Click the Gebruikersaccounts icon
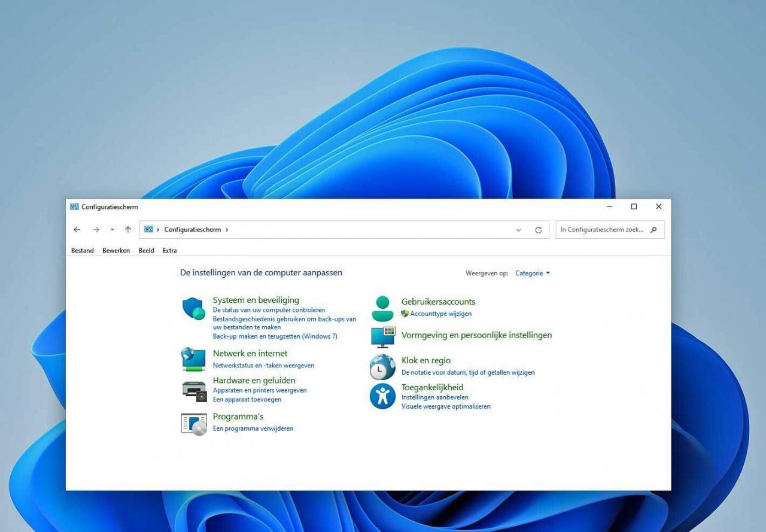Viewport: 766px width, 532px height. [382, 308]
